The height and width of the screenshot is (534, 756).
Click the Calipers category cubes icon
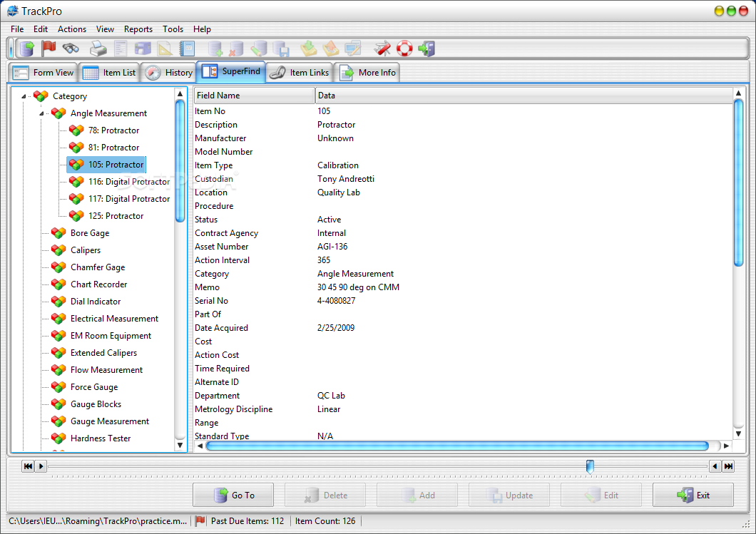point(58,250)
